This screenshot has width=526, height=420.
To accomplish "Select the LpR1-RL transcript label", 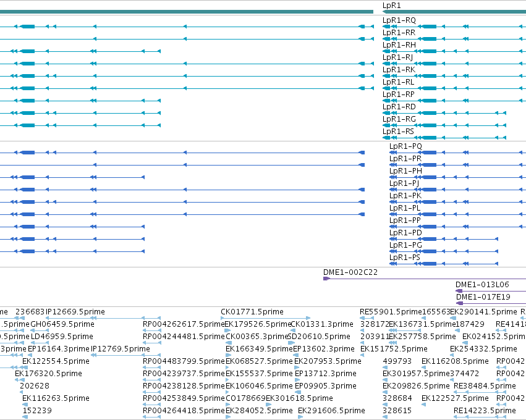I will [x=399, y=83].
